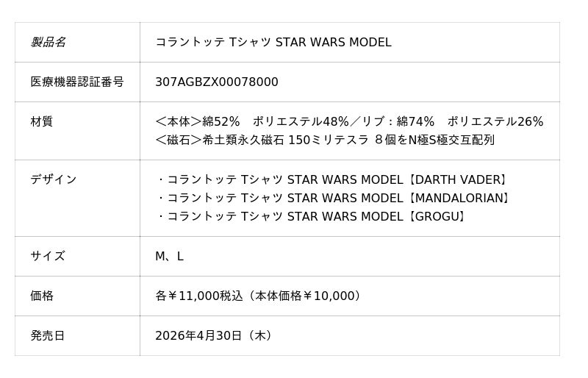Click the サイズ row label

pos(47,256)
